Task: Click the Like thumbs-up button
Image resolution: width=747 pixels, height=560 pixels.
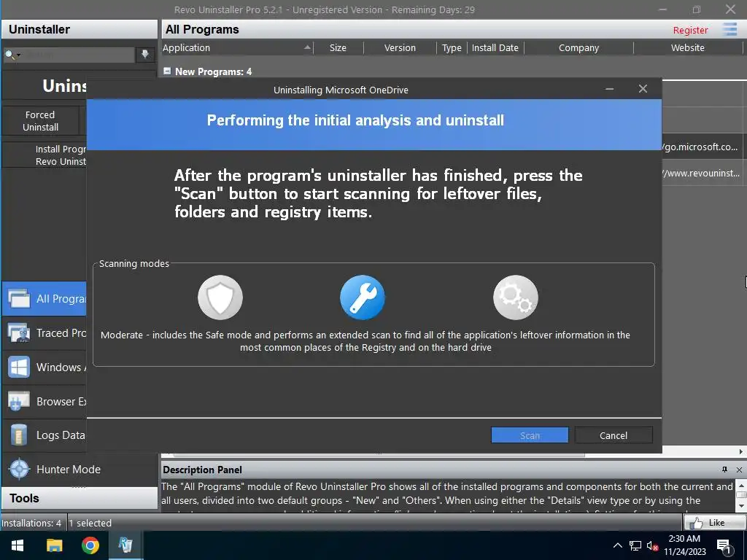Action: 713,522
